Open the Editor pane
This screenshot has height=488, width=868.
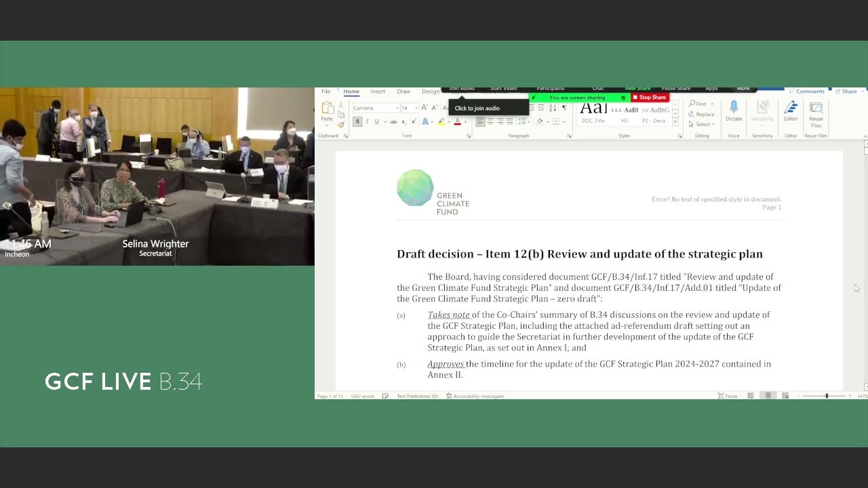point(791,112)
